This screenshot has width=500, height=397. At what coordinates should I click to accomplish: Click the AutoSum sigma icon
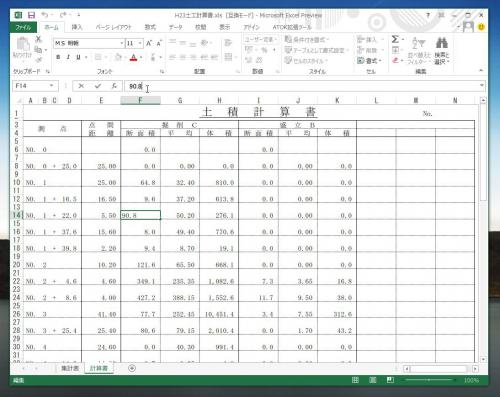pyautogui.click(x=395, y=39)
